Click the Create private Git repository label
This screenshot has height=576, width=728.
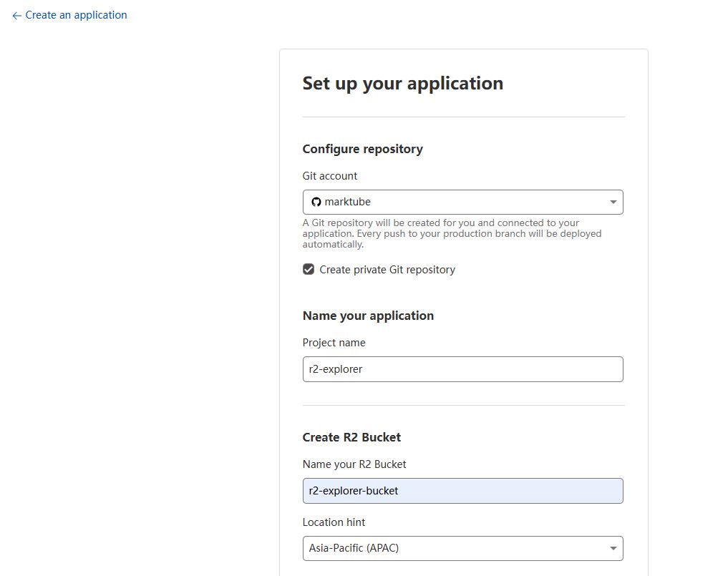click(387, 270)
